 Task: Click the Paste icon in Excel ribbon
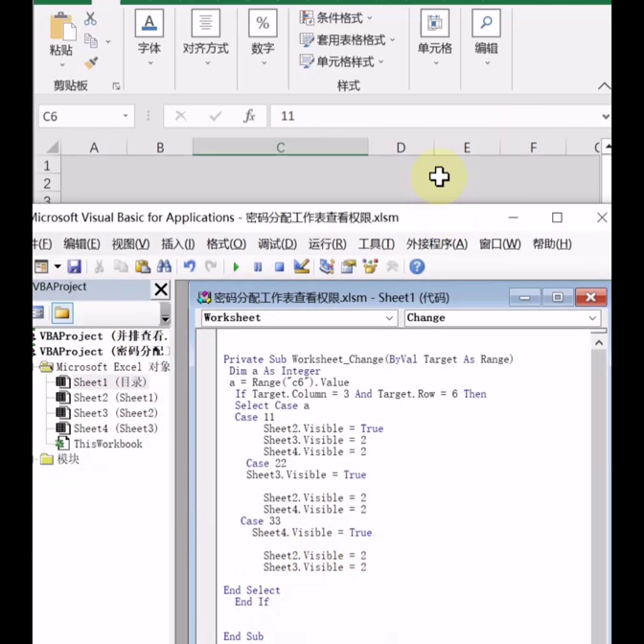coord(62,27)
